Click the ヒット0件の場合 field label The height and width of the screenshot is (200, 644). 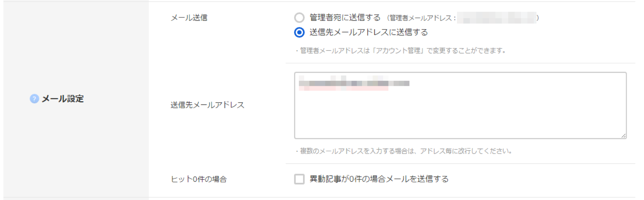pyautogui.click(x=198, y=179)
